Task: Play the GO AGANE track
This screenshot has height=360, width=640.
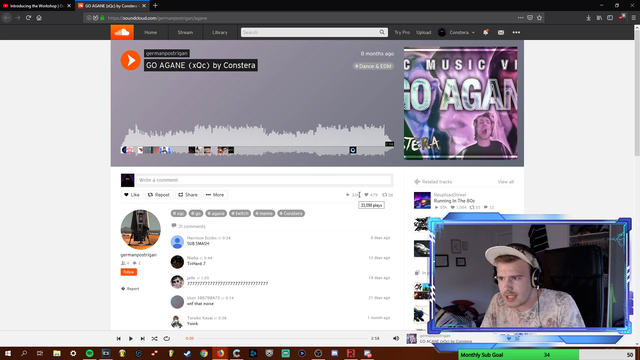Action: pos(130,60)
